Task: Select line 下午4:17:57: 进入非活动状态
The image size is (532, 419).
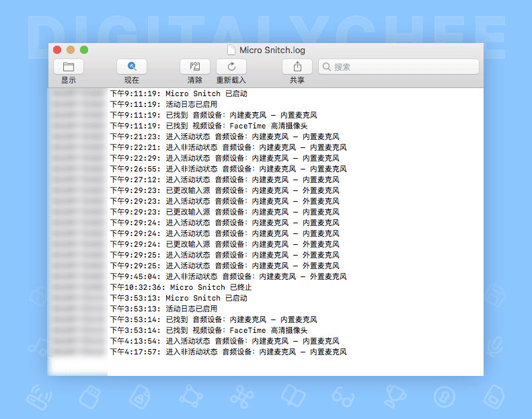Action: click(x=229, y=352)
